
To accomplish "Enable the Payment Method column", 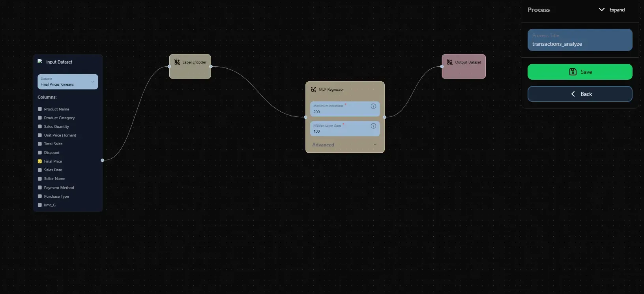I will 40,188.
